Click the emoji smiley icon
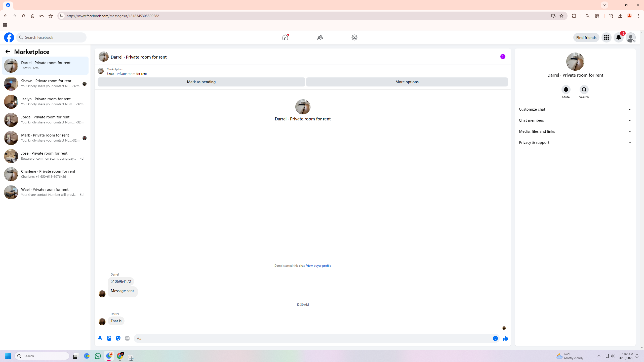 [x=495, y=338]
